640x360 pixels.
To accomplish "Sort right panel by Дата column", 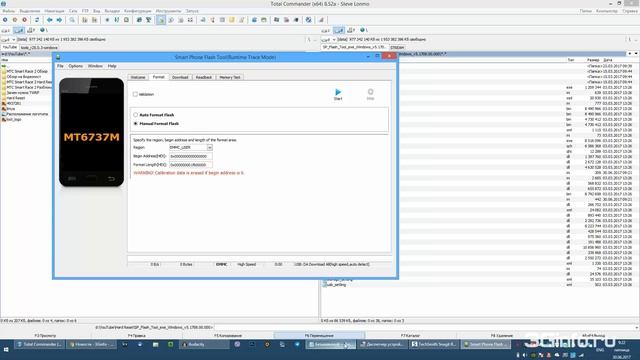I will pyautogui.click(x=608, y=60).
